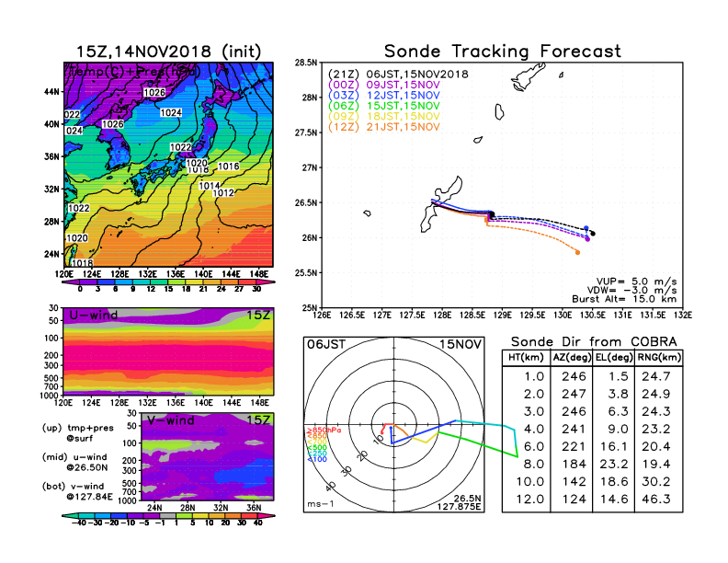This screenshot has height=563, width=728.
Task: Click the "28.5N" latitude axis label
Action: tap(306, 63)
